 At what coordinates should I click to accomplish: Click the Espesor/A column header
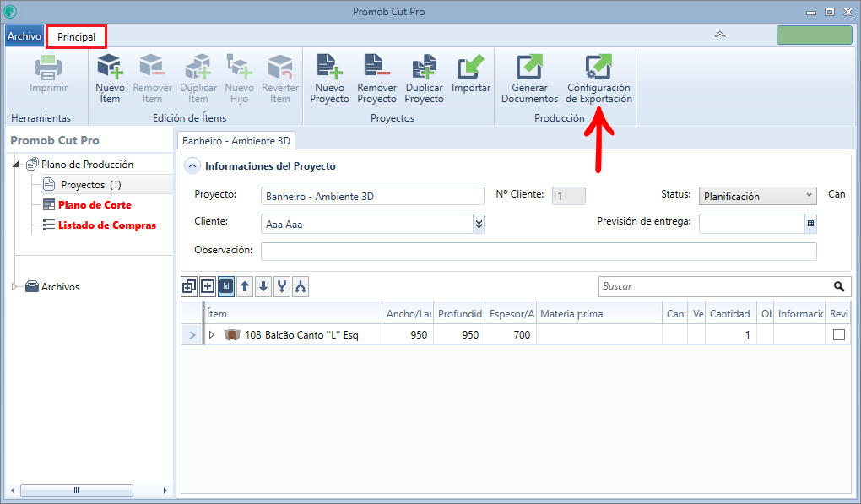click(x=511, y=313)
